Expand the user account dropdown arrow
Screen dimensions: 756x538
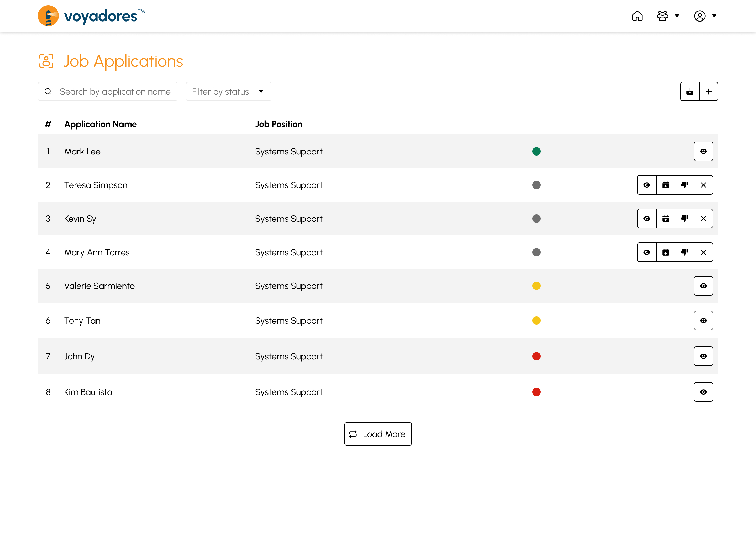[x=714, y=16]
